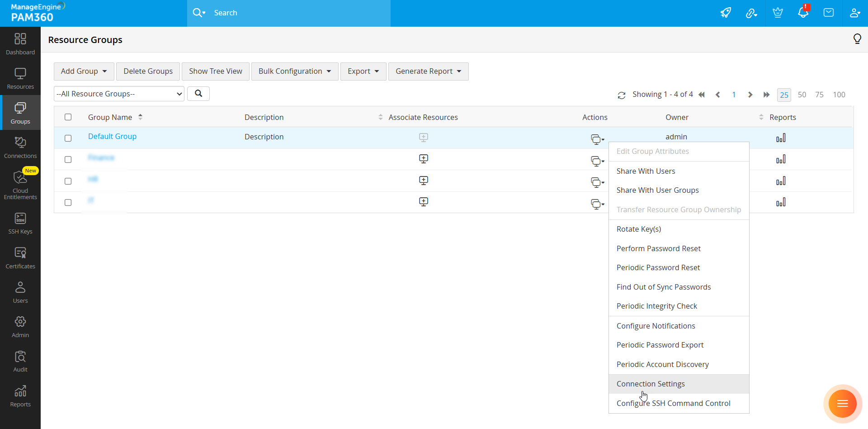The width and height of the screenshot is (868, 429).
Task: Expand the Bulk Configuration dropdown
Action: (x=295, y=71)
